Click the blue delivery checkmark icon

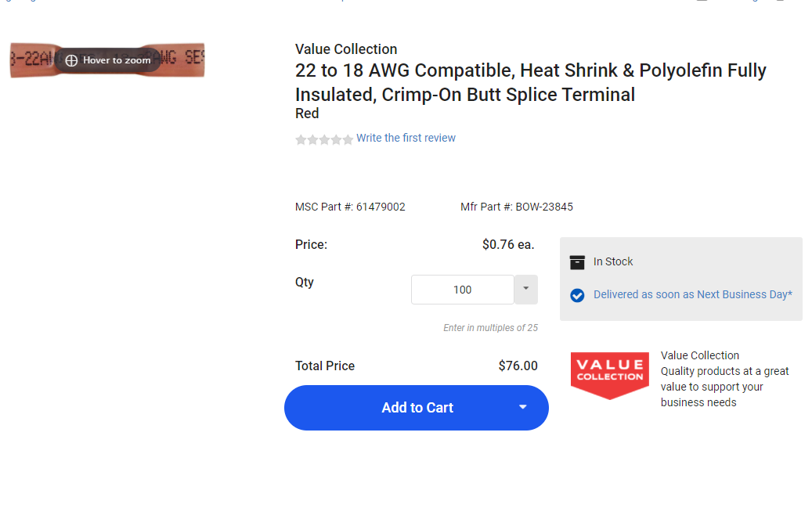pos(577,295)
